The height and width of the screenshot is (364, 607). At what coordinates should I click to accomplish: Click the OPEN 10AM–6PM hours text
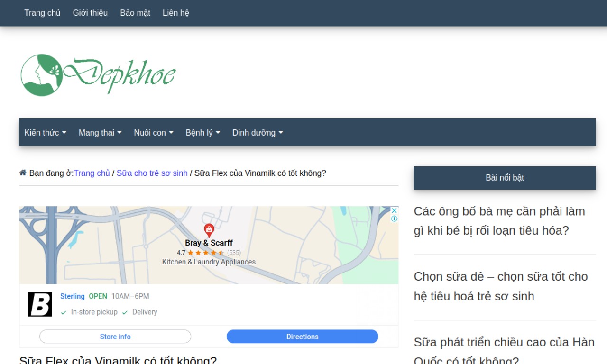[119, 296]
